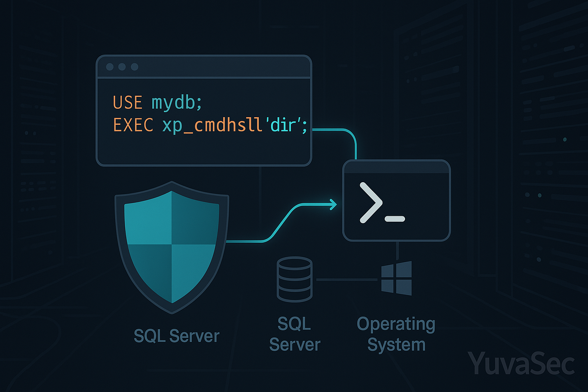Image resolution: width=588 pixels, height=392 pixels.
Task: Click the terminal window title bar
Action: (397, 167)
